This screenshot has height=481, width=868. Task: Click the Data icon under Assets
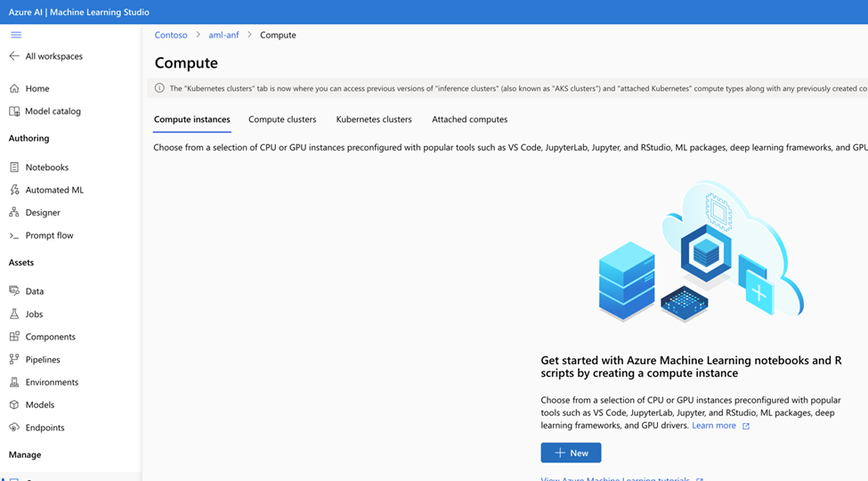14,291
